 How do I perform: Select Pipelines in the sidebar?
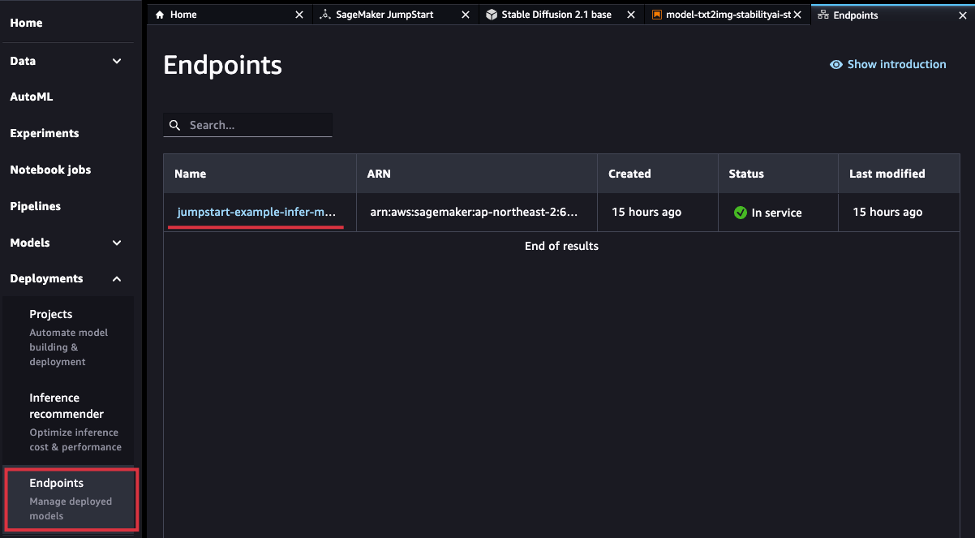pyautogui.click(x=36, y=206)
